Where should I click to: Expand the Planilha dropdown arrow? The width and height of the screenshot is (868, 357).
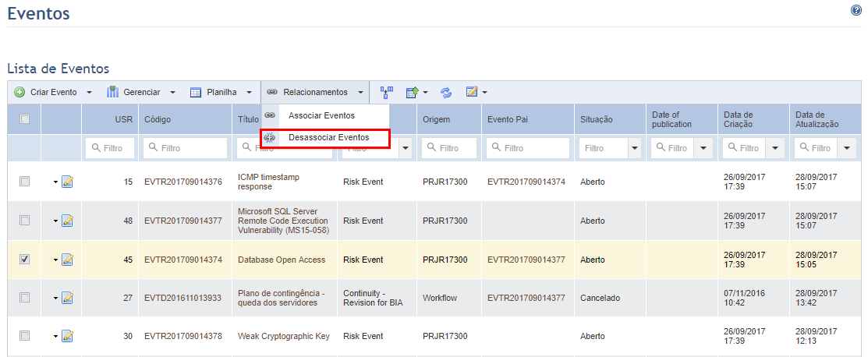point(249,93)
